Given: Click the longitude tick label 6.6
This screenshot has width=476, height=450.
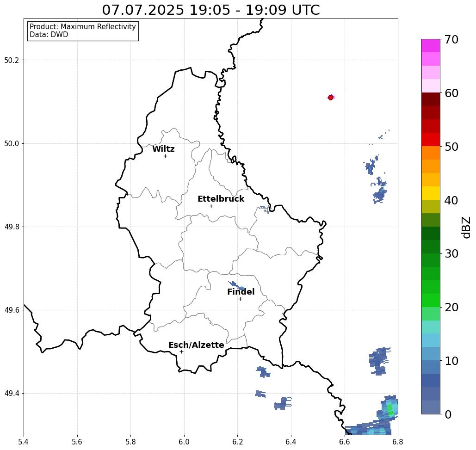Looking at the screenshot, I should pyautogui.click(x=345, y=442).
